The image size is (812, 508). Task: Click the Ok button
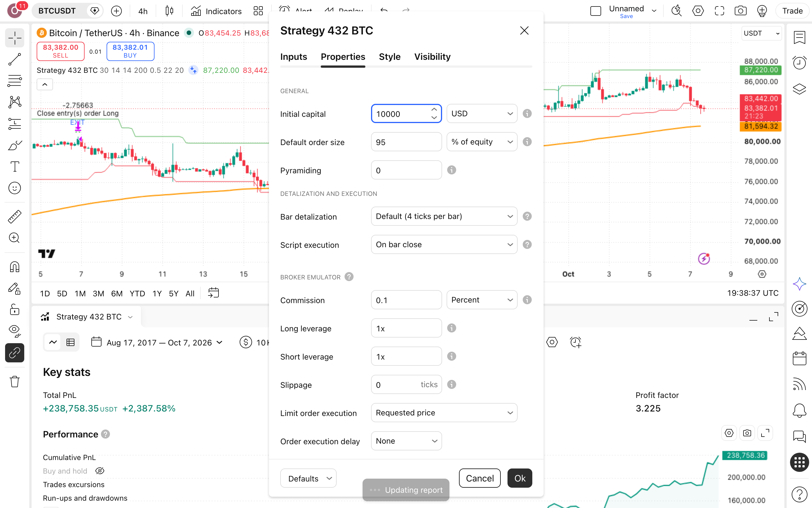520,478
